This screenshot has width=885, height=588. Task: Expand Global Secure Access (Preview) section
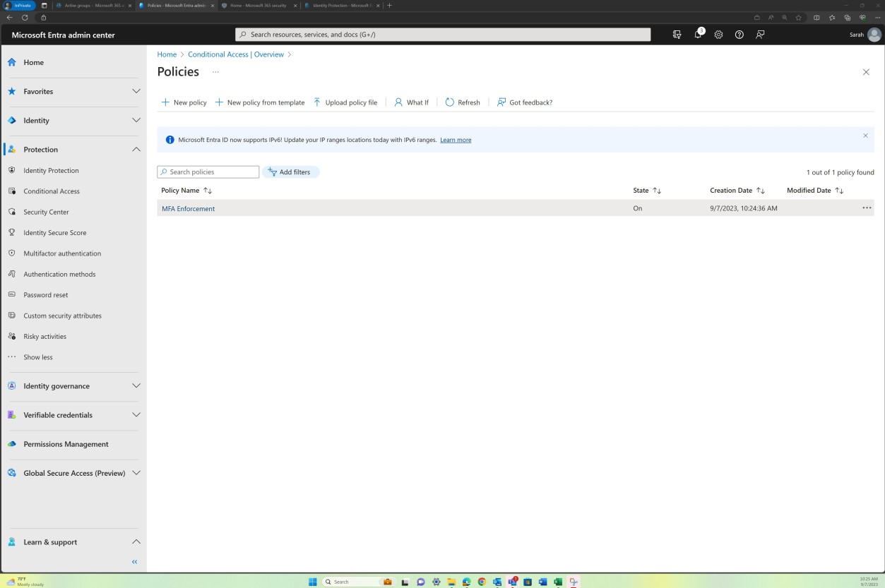[x=74, y=473]
